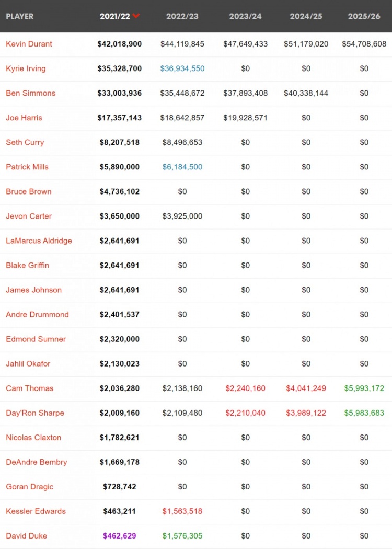Sort by the 2021/22 column header
Viewport: 392px width, 549px height.
[x=114, y=16]
